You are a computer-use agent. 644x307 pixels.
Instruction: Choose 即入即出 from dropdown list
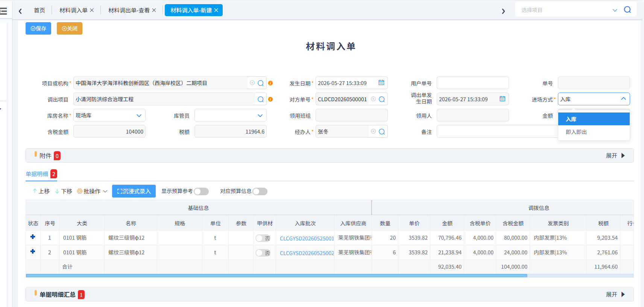(594, 132)
